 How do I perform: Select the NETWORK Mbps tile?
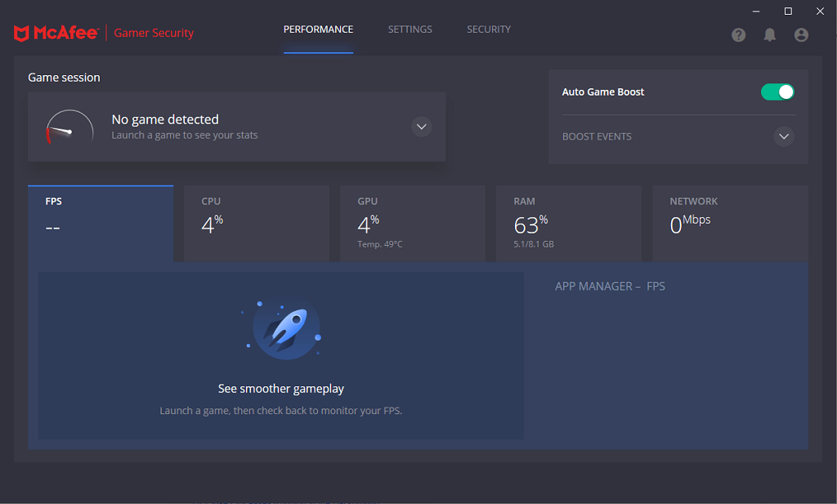730,224
